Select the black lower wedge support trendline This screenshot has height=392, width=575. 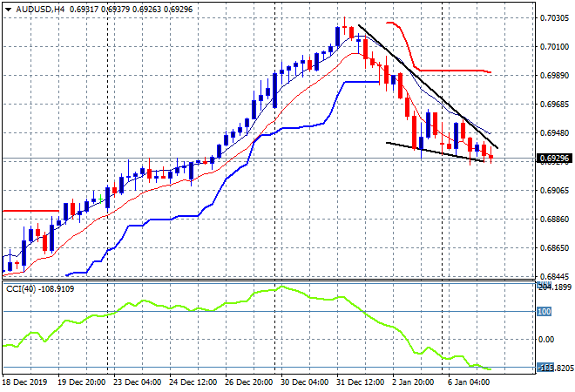coord(435,152)
